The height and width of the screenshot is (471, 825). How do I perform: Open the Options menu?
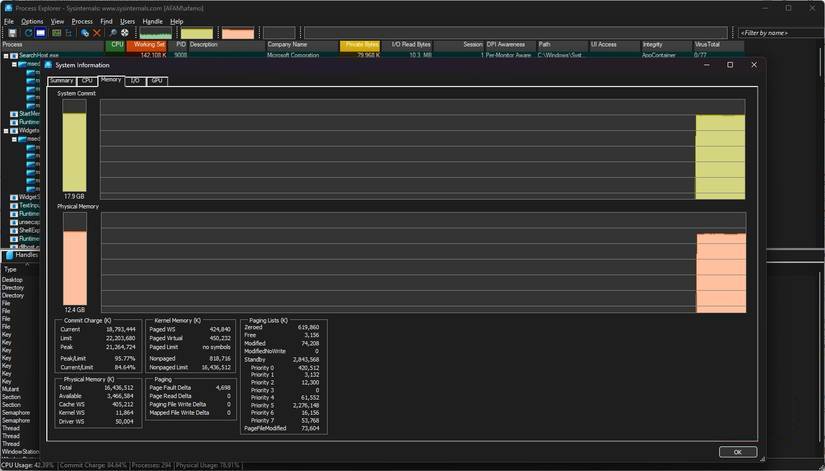tap(32, 21)
